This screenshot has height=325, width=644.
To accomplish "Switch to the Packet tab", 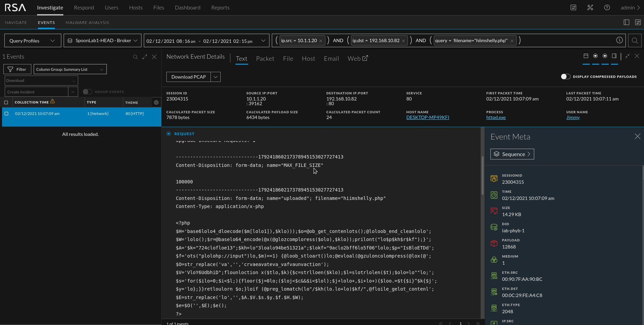I will pos(265,58).
